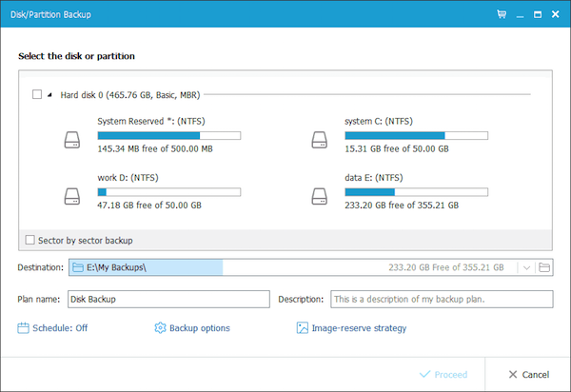Select the data E: drive icon
The height and width of the screenshot is (392, 571).
pos(320,197)
